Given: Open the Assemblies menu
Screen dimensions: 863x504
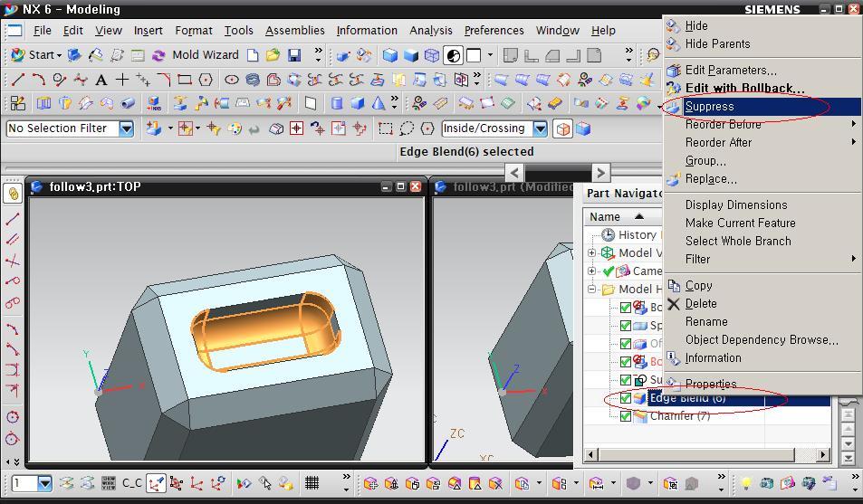Looking at the screenshot, I should (x=294, y=31).
